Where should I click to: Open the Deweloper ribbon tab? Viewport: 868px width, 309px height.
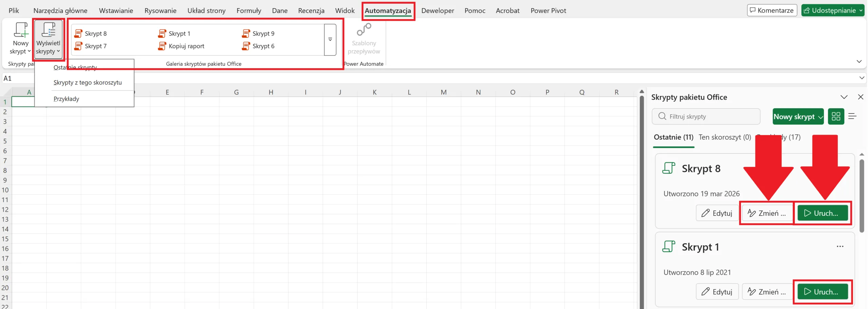437,11
